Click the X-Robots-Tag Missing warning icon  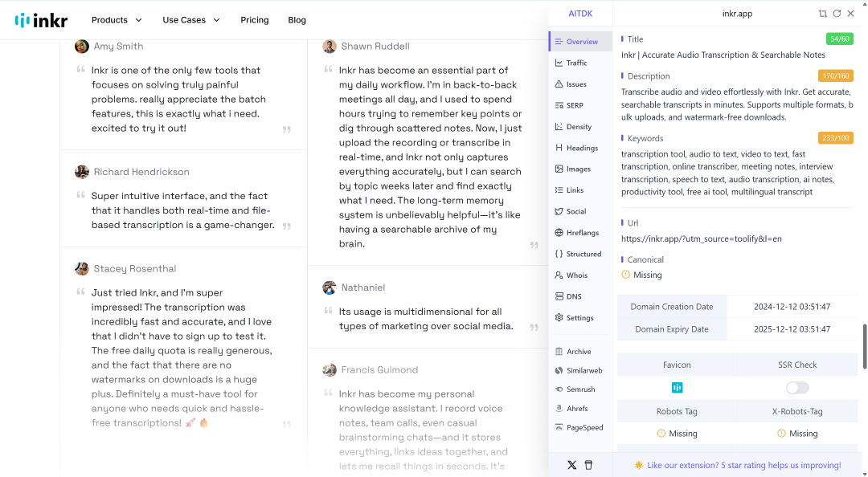[x=781, y=434]
